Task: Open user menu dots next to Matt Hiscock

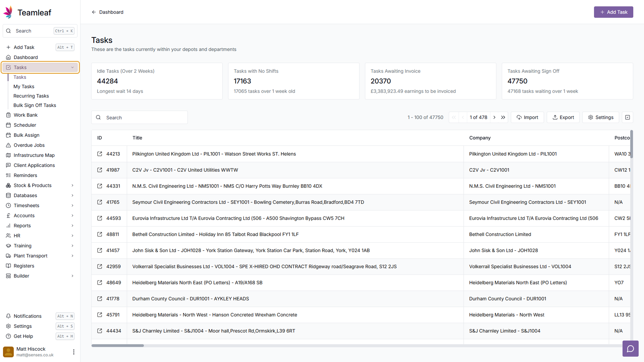Action: click(74, 352)
